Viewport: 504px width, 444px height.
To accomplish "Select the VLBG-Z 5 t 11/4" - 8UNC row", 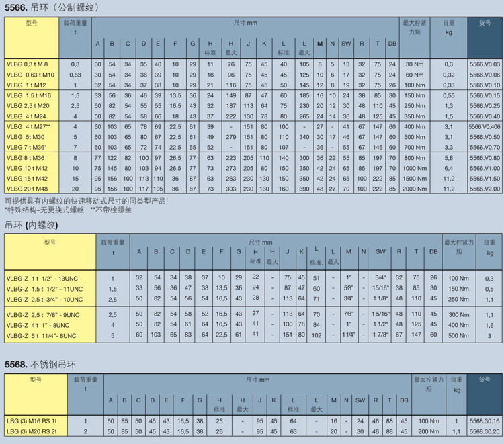I will (x=44, y=335).
